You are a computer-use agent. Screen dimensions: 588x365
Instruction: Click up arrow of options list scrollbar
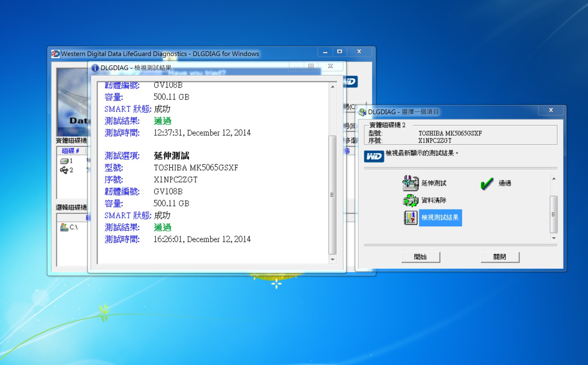[554, 179]
